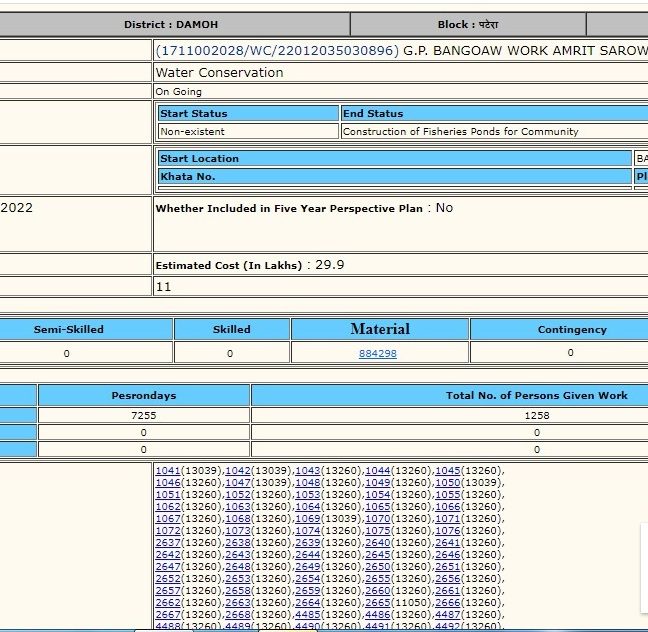Click the On Going status text

[x=179, y=91]
